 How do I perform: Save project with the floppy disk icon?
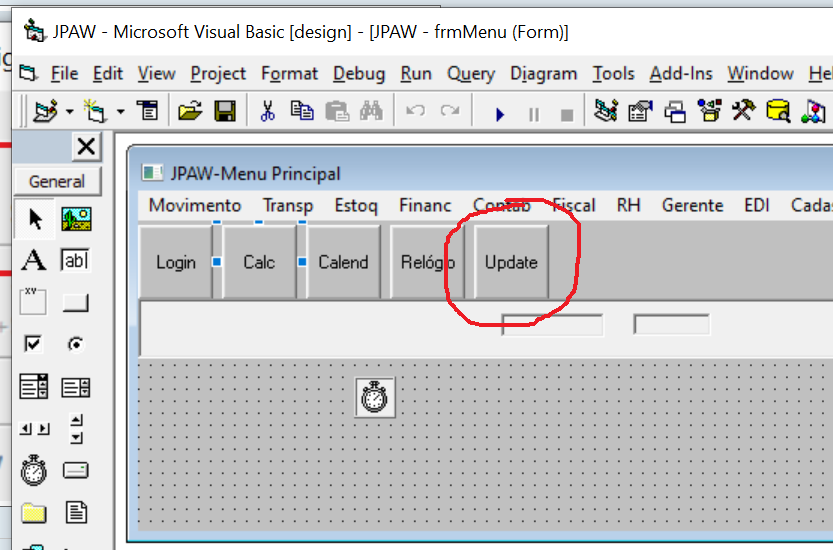(225, 112)
